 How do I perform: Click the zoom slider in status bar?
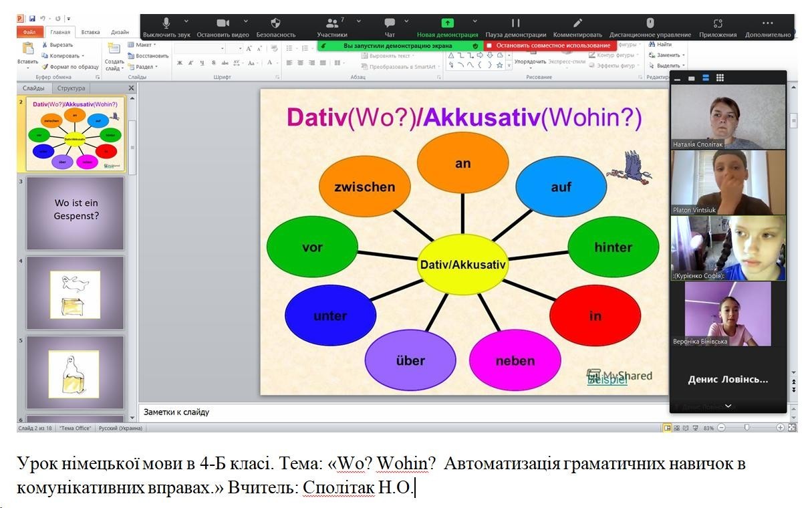click(747, 428)
